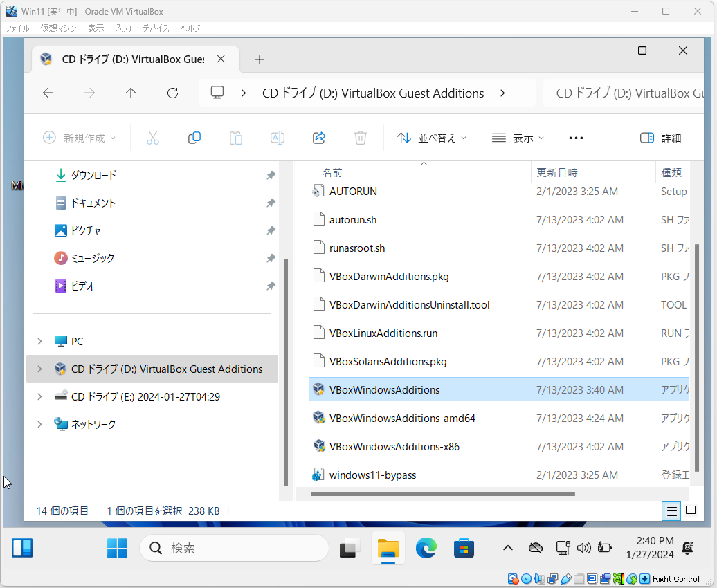Add a new Explorer tab
Screen dimensions: 717x588
point(260,59)
